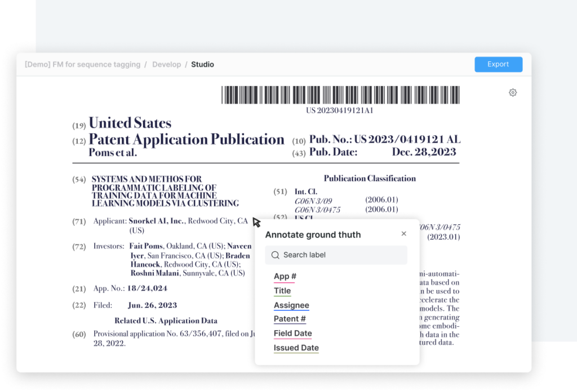Click barcode number US 20230419121A1

point(340,110)
